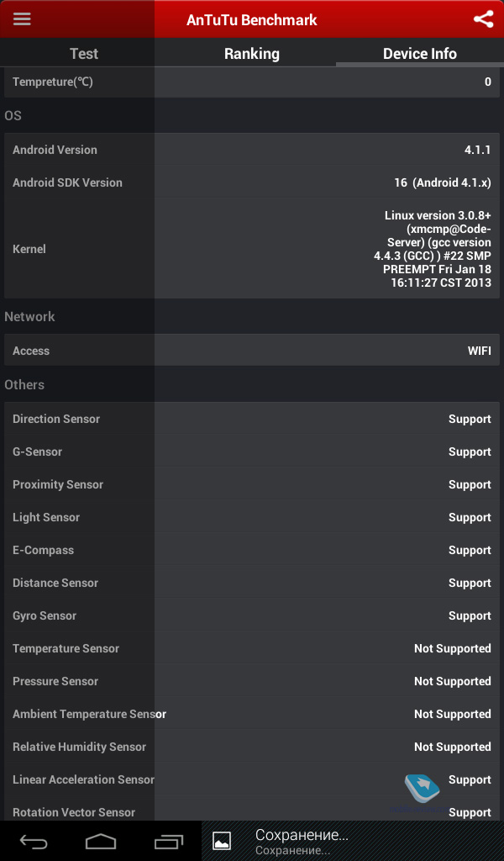Tap the Gyro Sensor row
Viewport: 504px width, 861px height.
pyautogui.click(x=252, y=615)
